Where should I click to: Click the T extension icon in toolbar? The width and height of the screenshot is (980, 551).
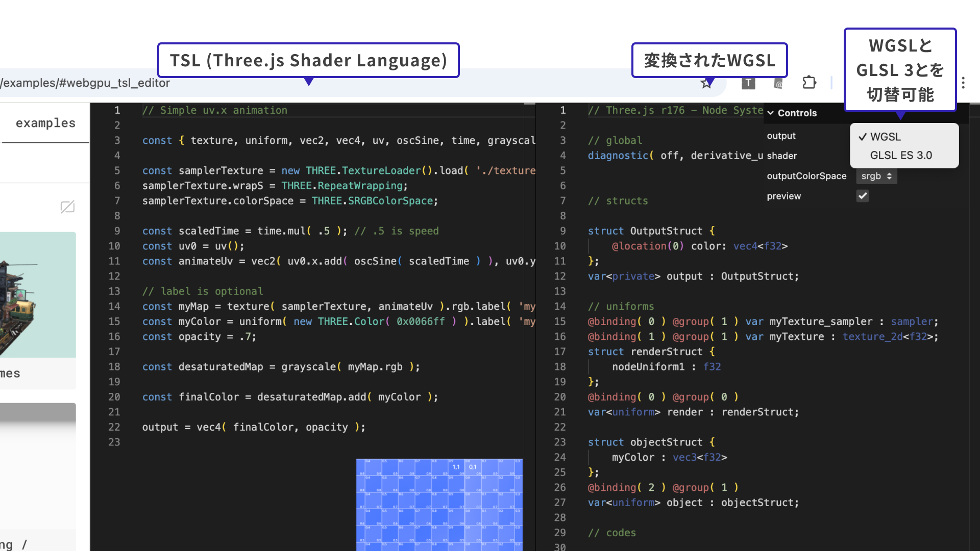click(748, 83)
